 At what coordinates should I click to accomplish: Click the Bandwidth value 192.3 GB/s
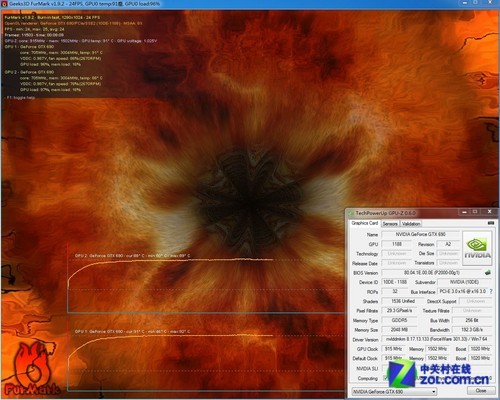(x=472, y=329)
